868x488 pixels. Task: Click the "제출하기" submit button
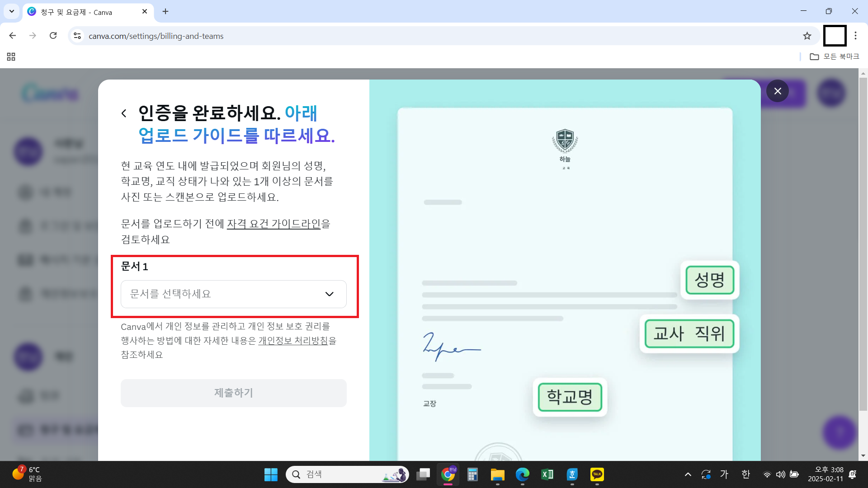tap(233, 393)
